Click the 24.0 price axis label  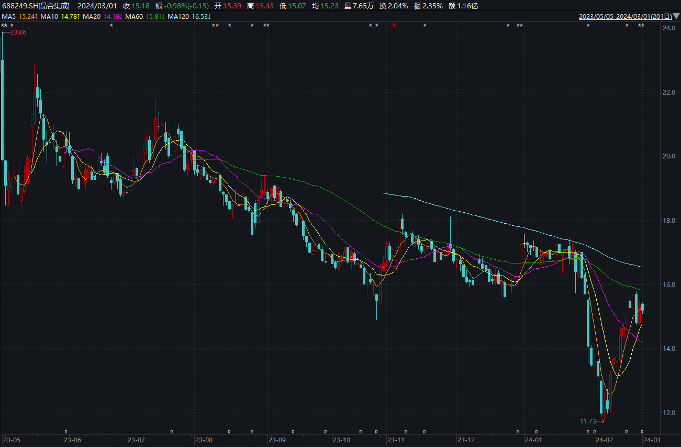(x=668, y=28)
